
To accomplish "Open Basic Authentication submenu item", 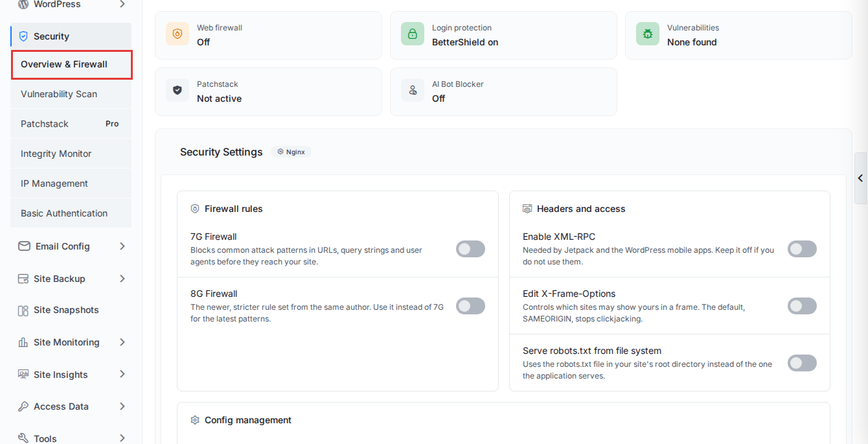I will tap(71, 213).
